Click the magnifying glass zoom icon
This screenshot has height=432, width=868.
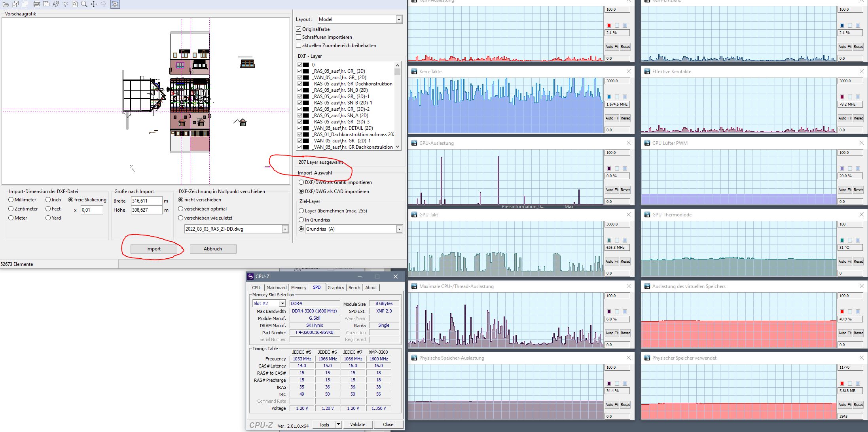click(84, 4)
